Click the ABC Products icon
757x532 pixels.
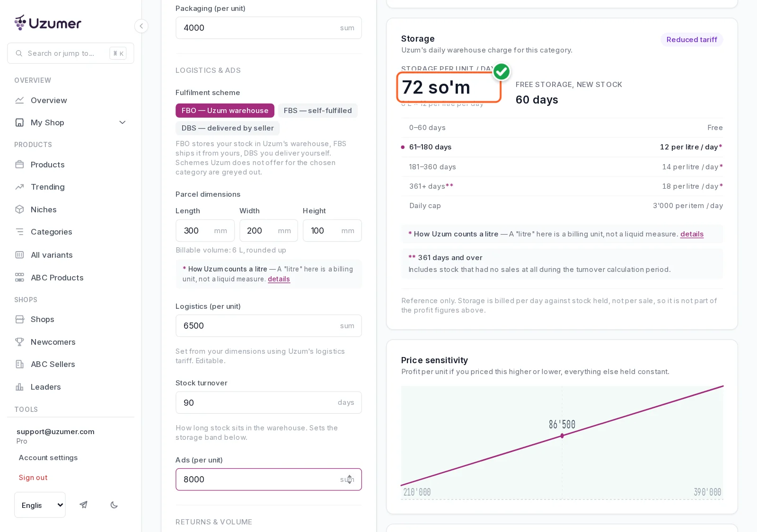pyautogui.click(x=19, y=278)
